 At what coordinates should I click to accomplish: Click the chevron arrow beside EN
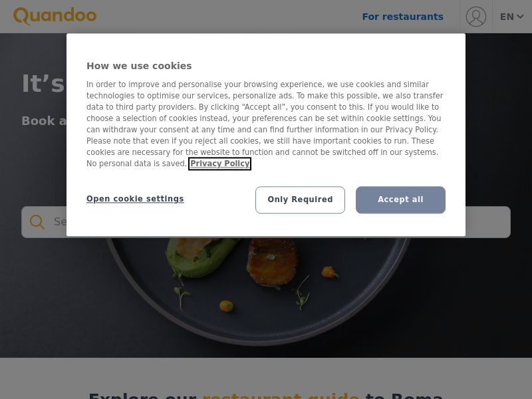point(520,16)
